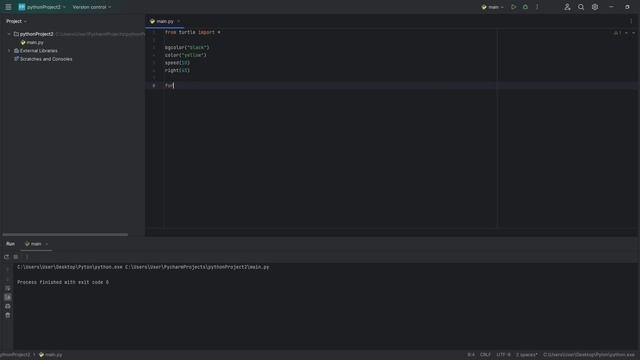Select Scratches and Consoles in project tree
Viewport: 640px width, 360px height.
click(46, 59)
